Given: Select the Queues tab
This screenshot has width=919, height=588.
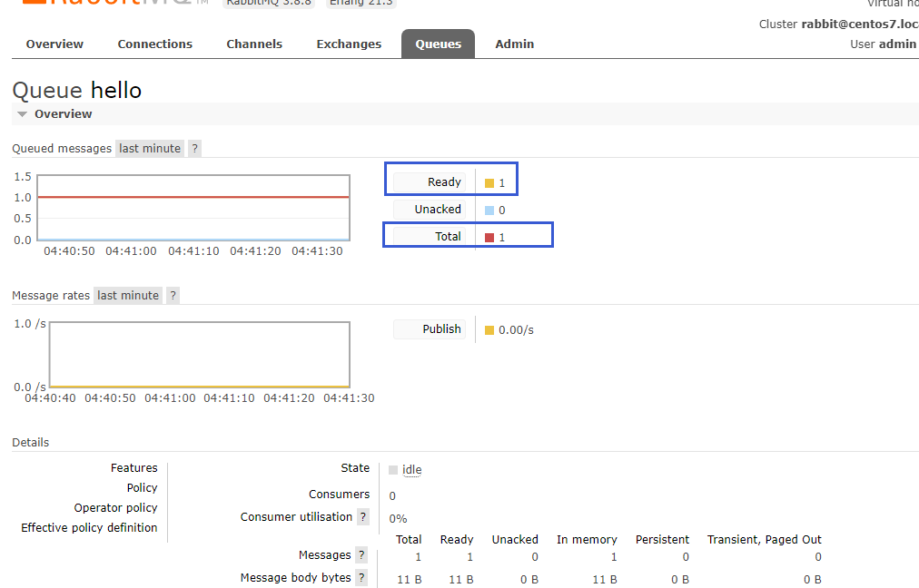Looking at the screenshot, I should [438, 44].
